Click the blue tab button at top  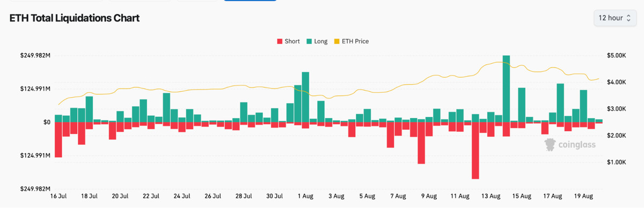tap(250, 1)
